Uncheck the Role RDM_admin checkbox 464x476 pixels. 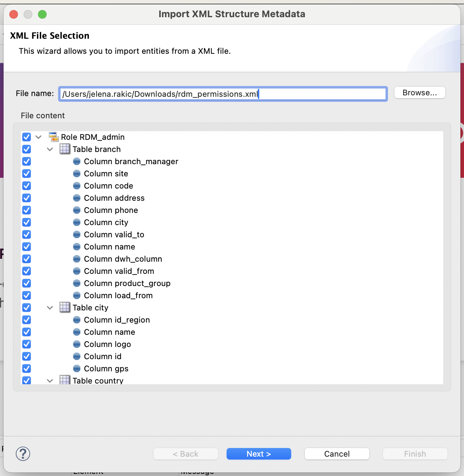pos(26,137)
